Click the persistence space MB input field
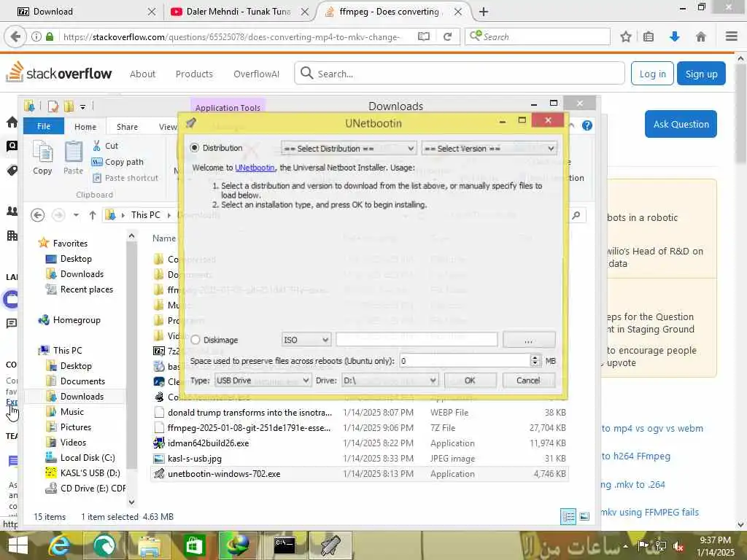 (465, 361)
